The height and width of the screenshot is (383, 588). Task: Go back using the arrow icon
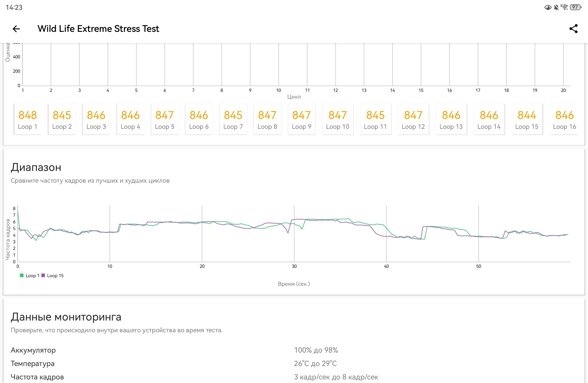[x=16, y=29]
